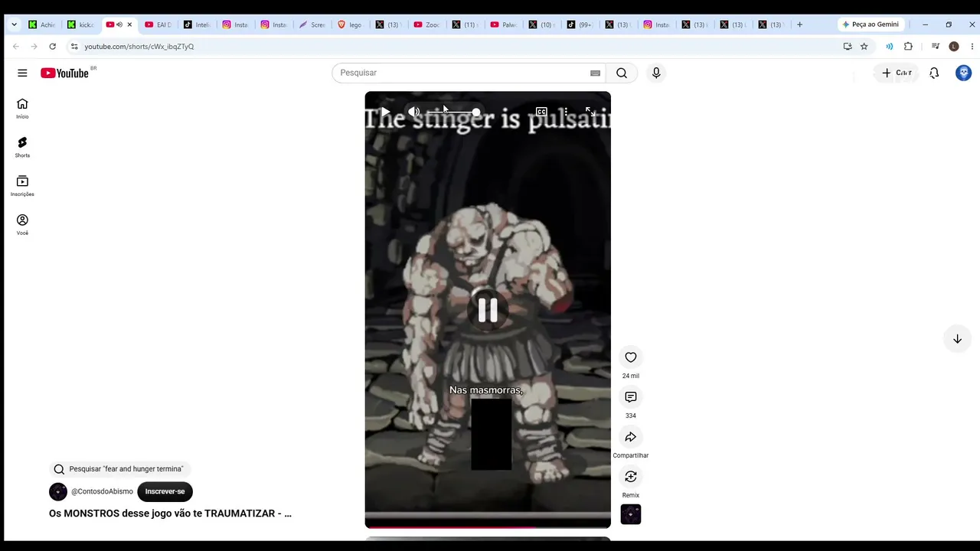Click the play icon in player top bar
The image size is (980, 551).
385,112
